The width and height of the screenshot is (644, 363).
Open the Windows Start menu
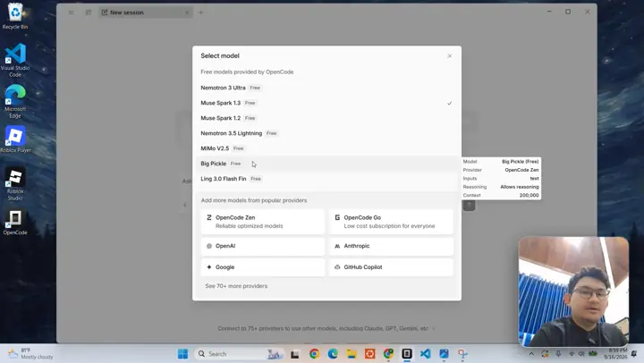[182, 354]
